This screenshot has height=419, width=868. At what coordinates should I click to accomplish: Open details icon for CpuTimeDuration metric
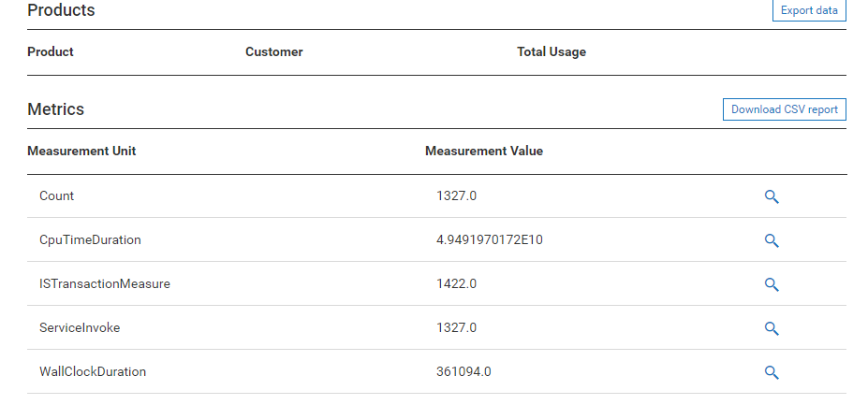pyautogui.click(x=772, y=240)
